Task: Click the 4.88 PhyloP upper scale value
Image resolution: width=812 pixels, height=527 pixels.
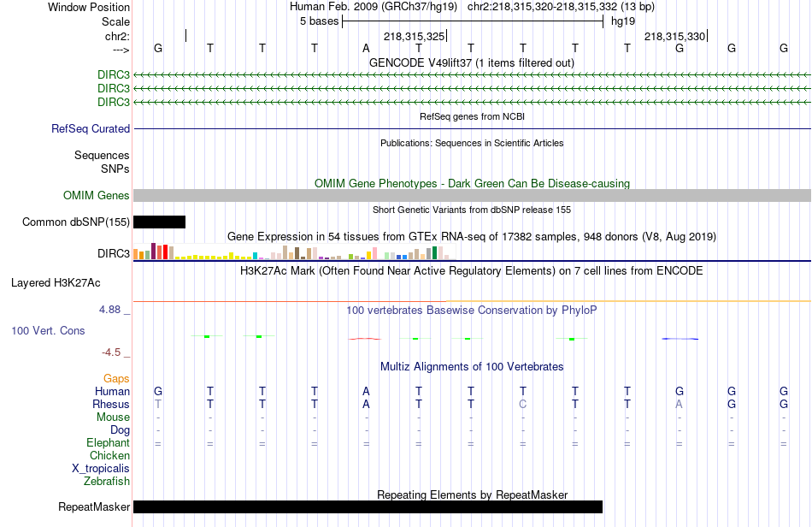Action: pos(110,310)
